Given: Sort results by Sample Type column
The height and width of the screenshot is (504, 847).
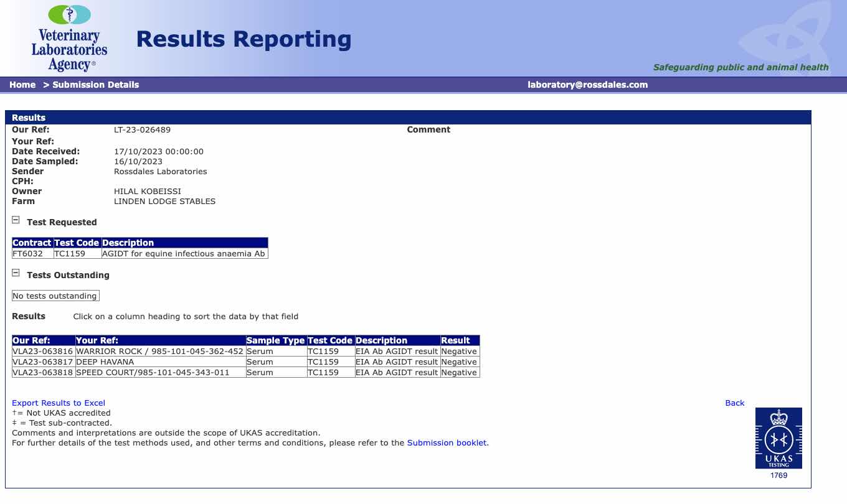Looking at the screenshot, I should pos(275,340).
